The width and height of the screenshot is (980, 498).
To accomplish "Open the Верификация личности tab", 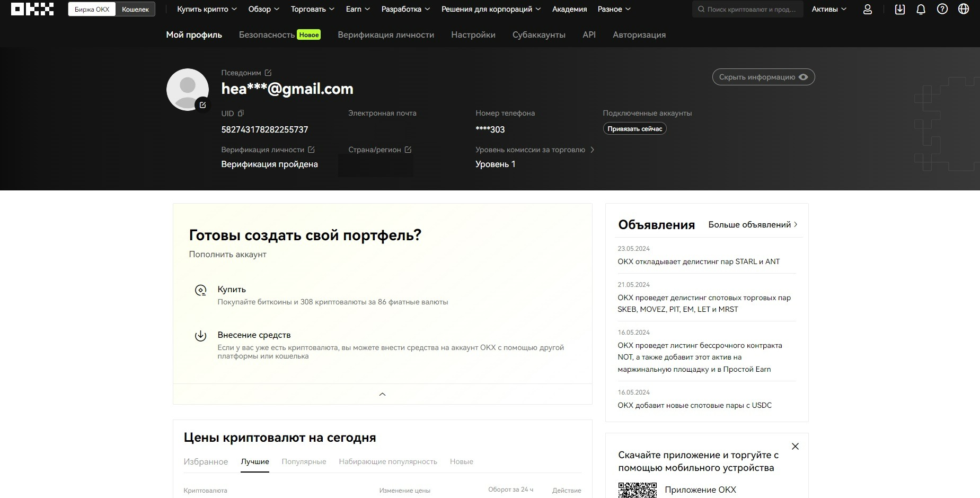I will click(386, 34).
